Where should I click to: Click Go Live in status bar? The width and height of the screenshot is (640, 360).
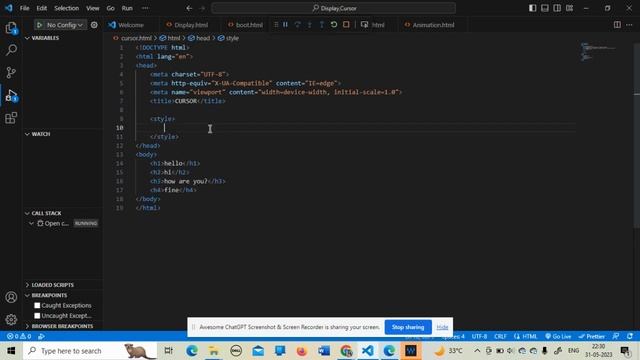pyautogui.click(x=558, y=336)
